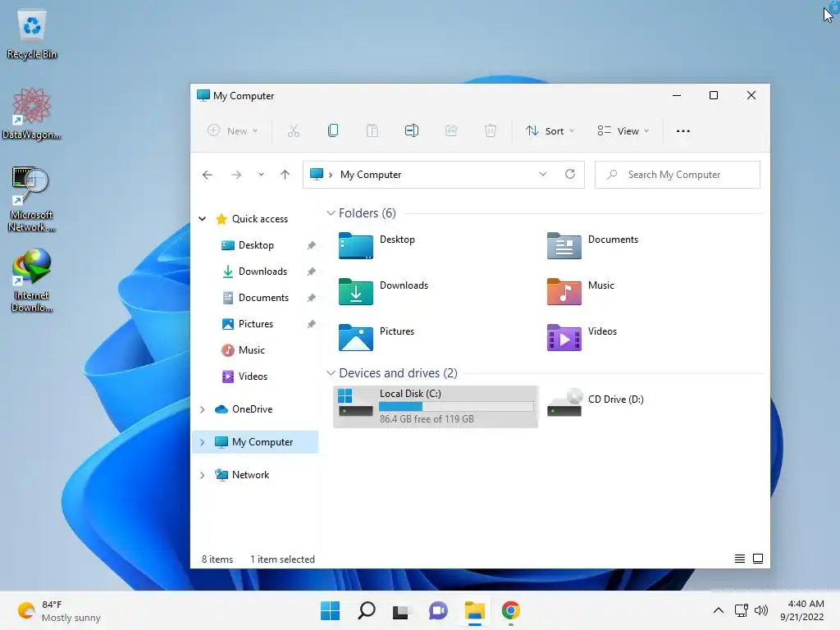Select the Downloads folder in main pane
The width and height of the screenshot is (840, 630).
point(384,291)
